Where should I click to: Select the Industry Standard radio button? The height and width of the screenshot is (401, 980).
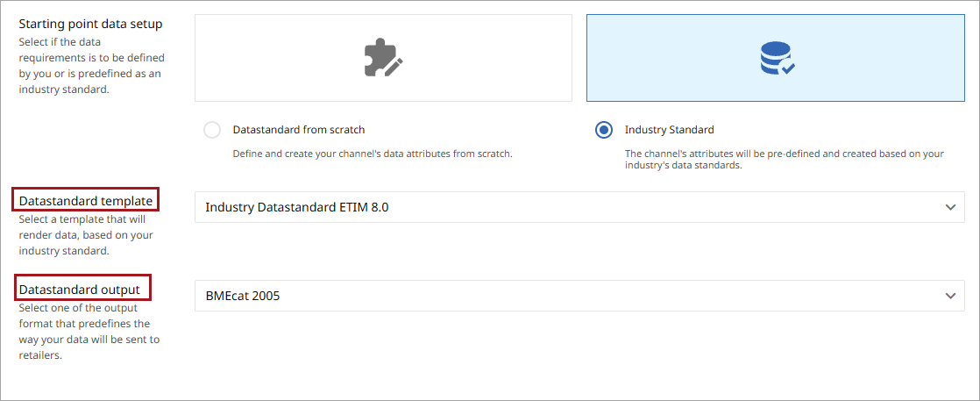(x=604, y=130)
